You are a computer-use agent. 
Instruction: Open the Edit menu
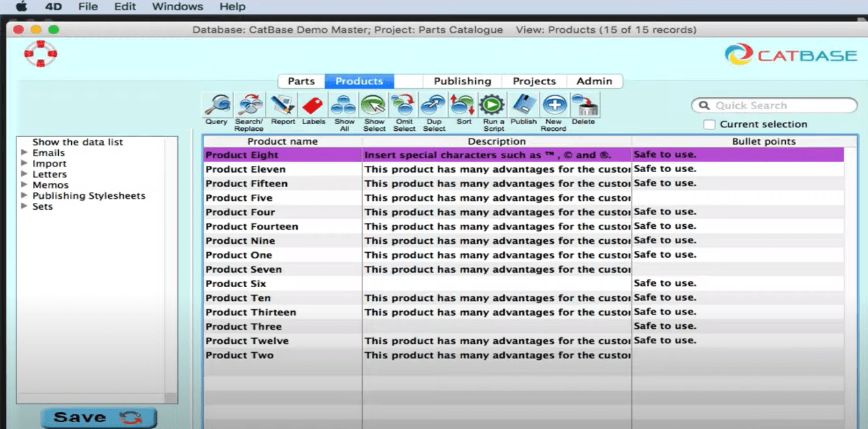click(x=125, y=7)
